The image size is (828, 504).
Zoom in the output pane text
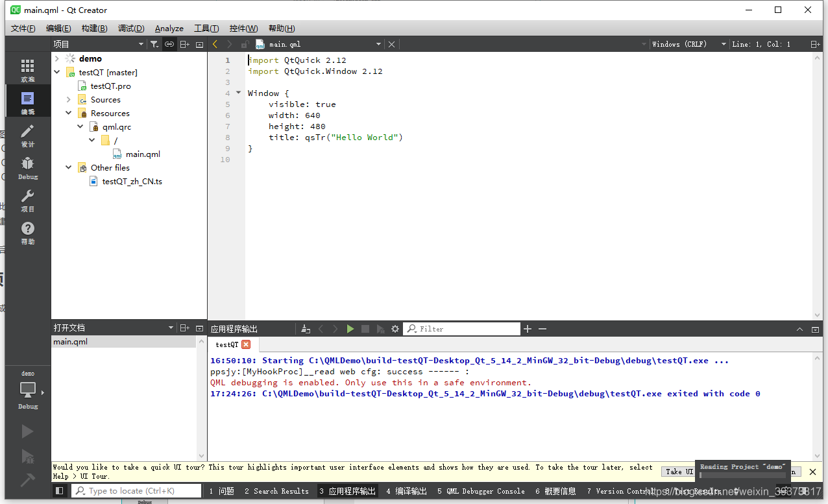click(x=528, y=329)
